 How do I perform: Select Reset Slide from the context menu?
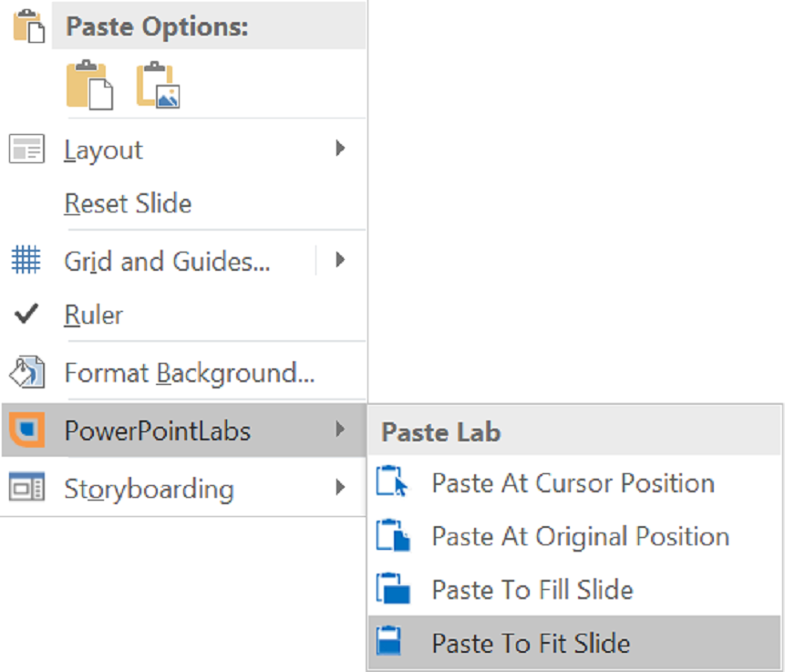[128, 203]
